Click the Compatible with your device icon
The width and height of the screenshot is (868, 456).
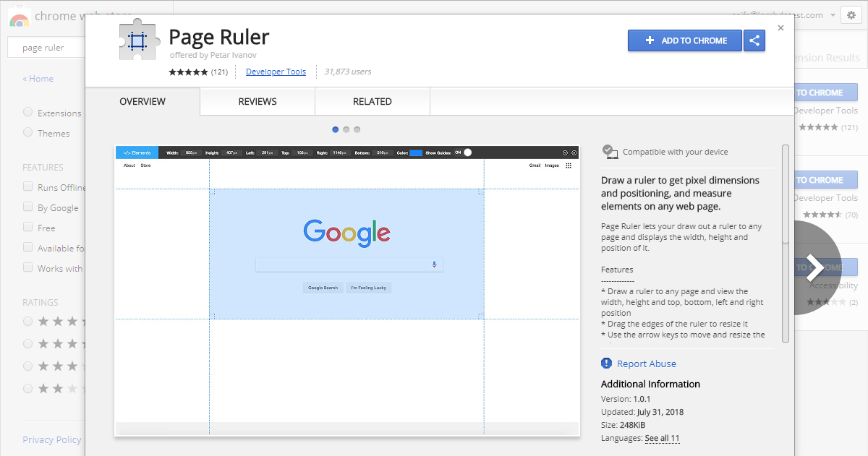(x=610, y=152)
